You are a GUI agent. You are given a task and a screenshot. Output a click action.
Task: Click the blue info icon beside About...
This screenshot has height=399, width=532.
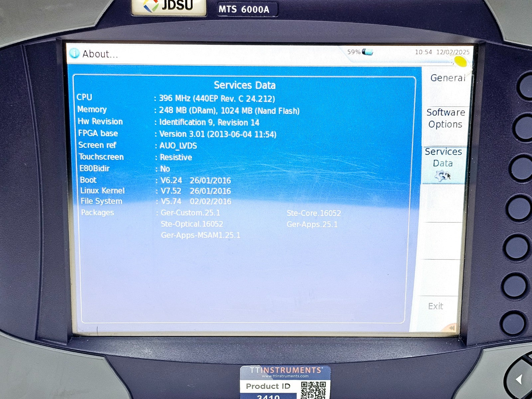[x=74, y=53]
